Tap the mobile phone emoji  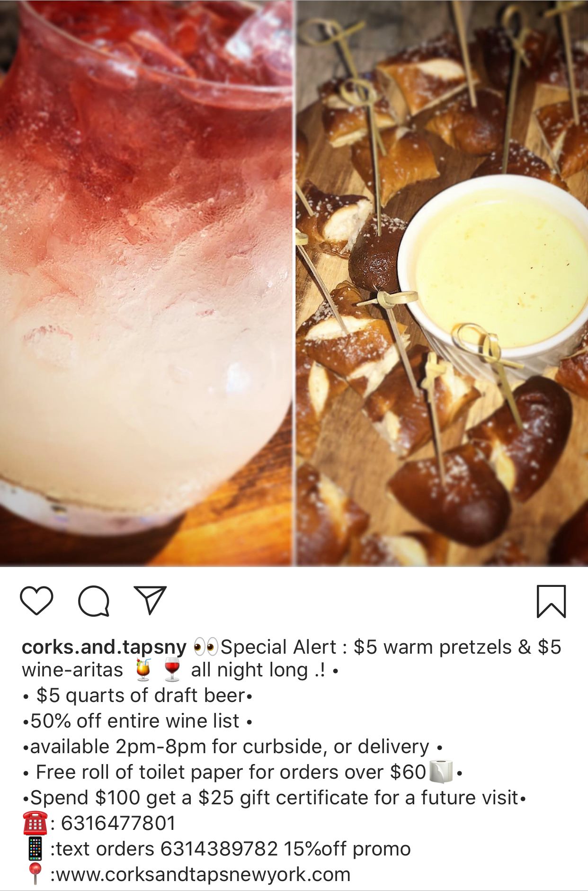click(35, 848)
